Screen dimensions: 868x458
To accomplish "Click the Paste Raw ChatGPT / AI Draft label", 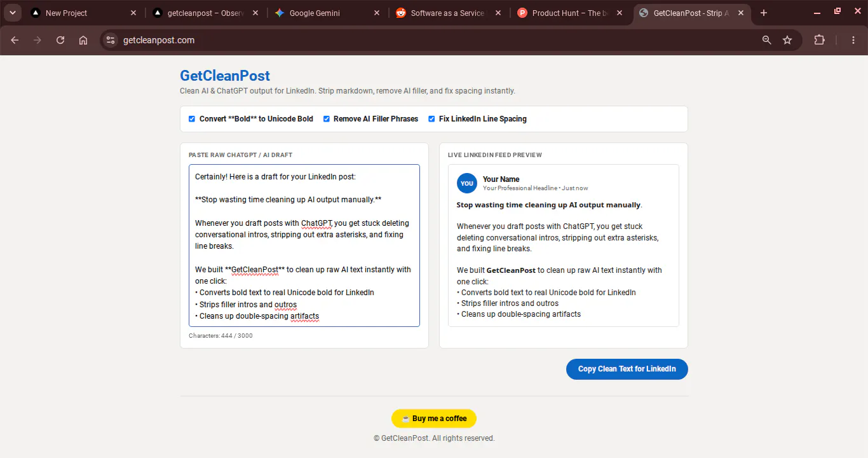I will [x=240, y=155].
